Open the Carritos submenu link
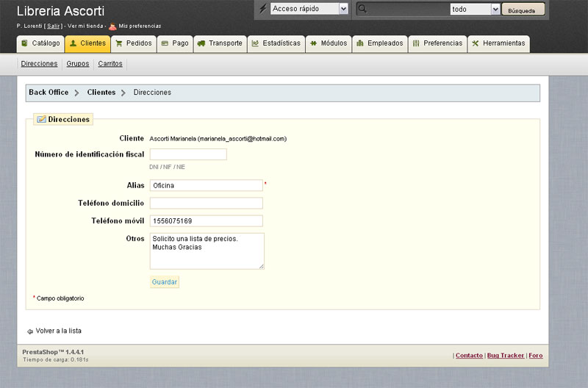 [x=110, y=64]
